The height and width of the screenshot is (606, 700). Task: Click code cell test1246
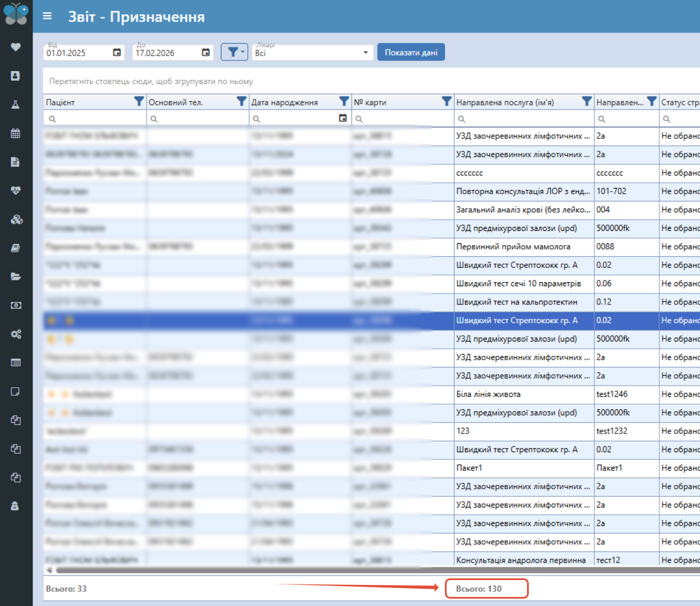(x=626, y=394)
